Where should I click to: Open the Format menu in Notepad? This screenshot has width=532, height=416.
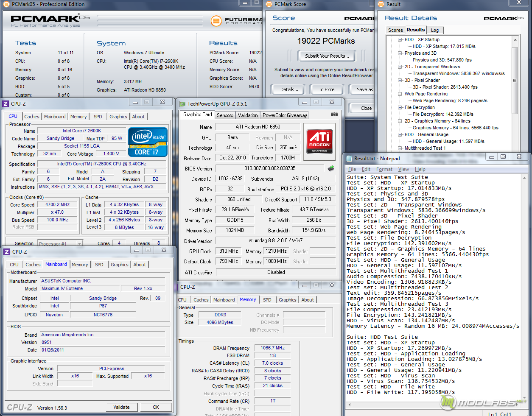(x=384, y=169)
